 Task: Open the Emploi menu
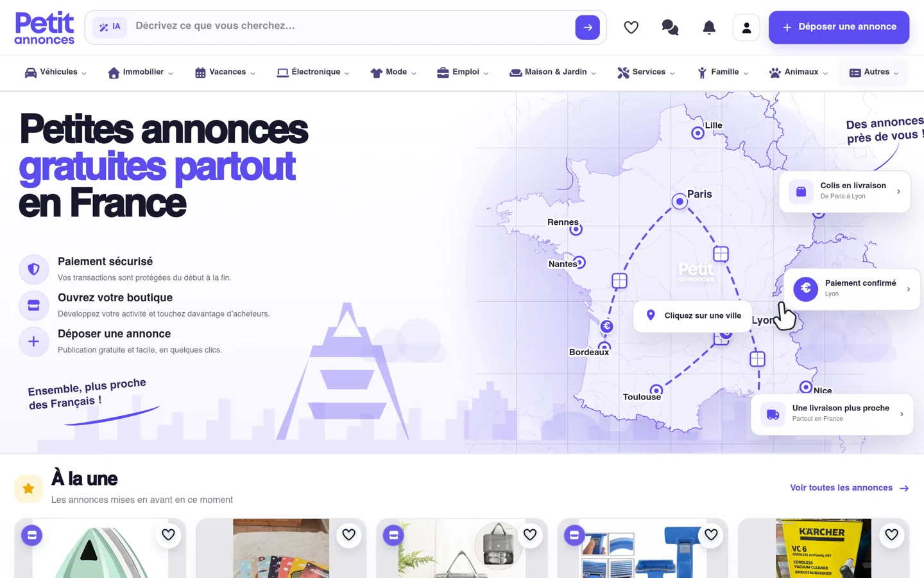[463, 73]
